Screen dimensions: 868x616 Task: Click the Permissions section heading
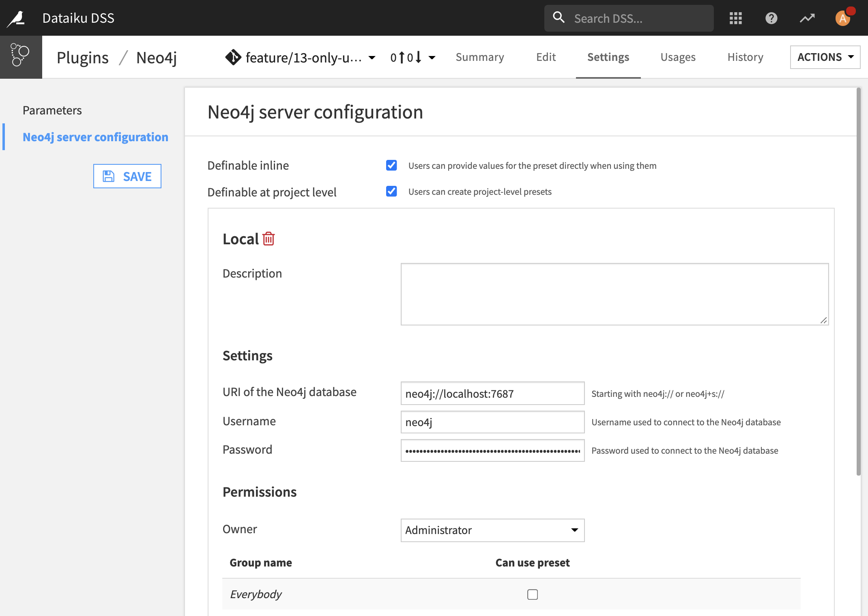click(x=260, y=492)
